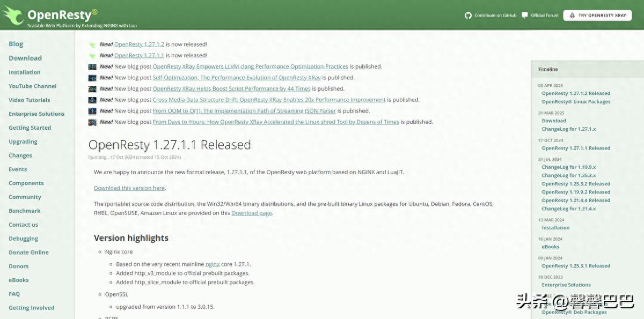
Task: Select Events in the sidebar
Action: [x=18, y=169]
